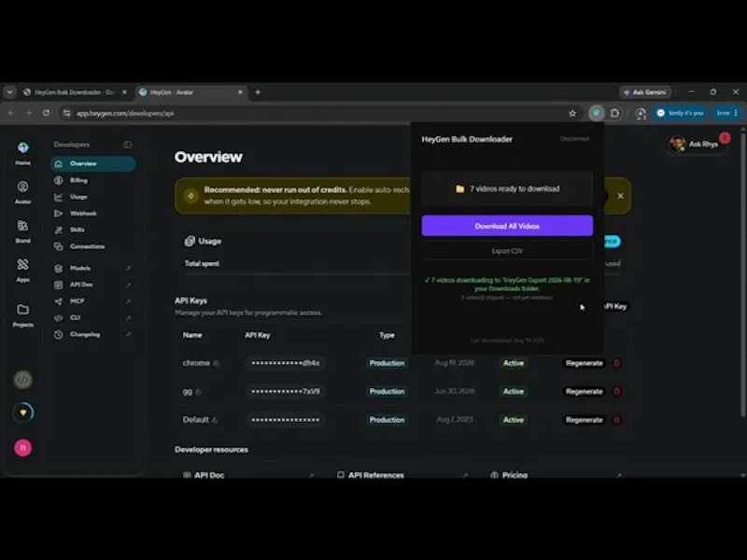Select Overview in Developers menu

[x=92, y=164]
